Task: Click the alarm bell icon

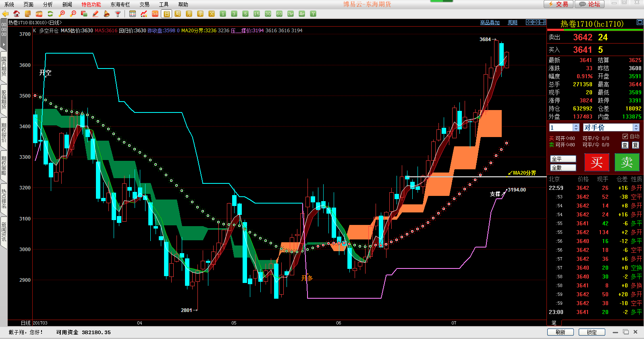Action: 106,14
